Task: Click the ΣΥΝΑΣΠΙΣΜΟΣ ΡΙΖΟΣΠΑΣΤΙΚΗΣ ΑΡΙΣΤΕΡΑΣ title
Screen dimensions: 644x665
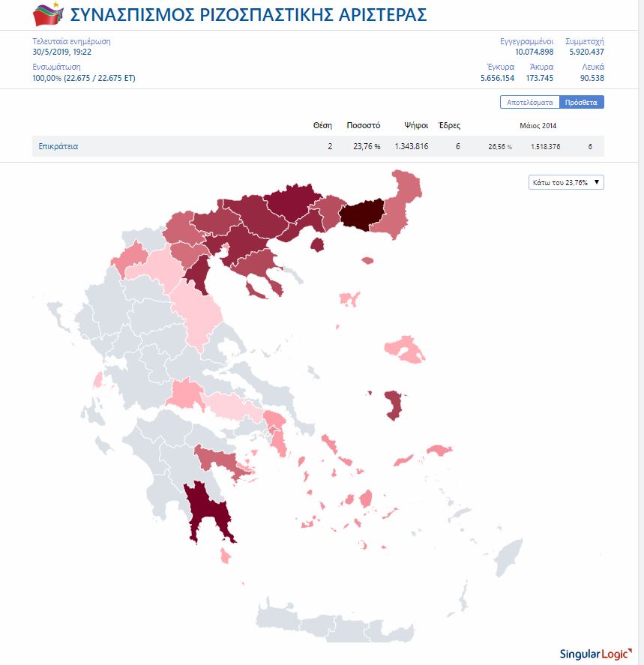Action: (x=248, y=14)
